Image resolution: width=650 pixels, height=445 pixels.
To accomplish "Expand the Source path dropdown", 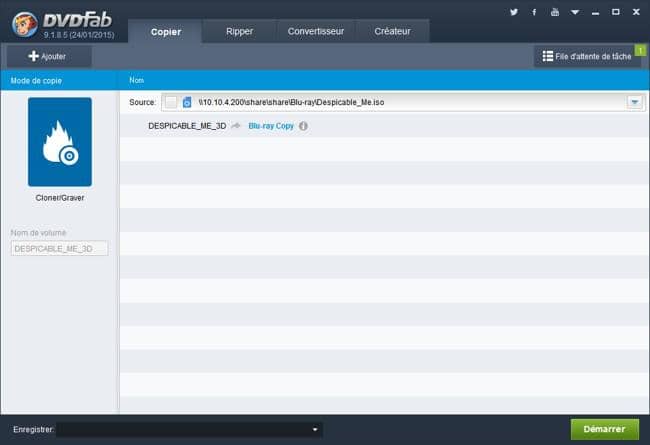I will click(634, 102).
